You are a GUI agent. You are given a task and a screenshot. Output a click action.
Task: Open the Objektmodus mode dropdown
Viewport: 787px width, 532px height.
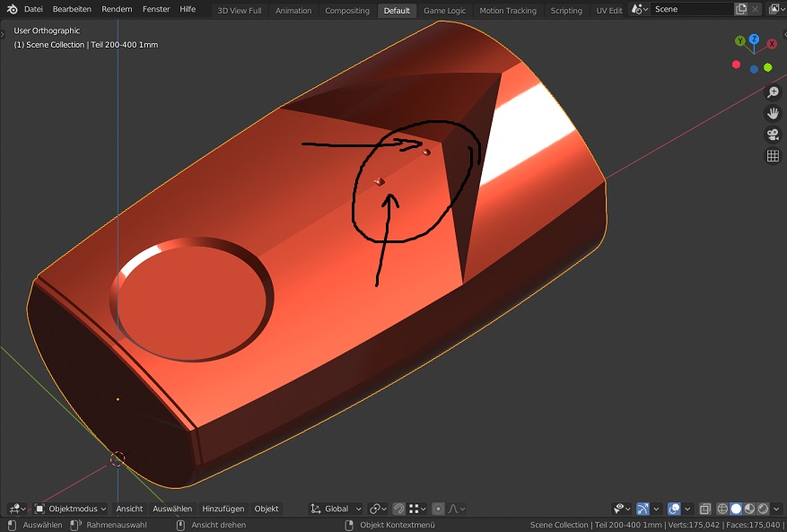pos(71,509)
